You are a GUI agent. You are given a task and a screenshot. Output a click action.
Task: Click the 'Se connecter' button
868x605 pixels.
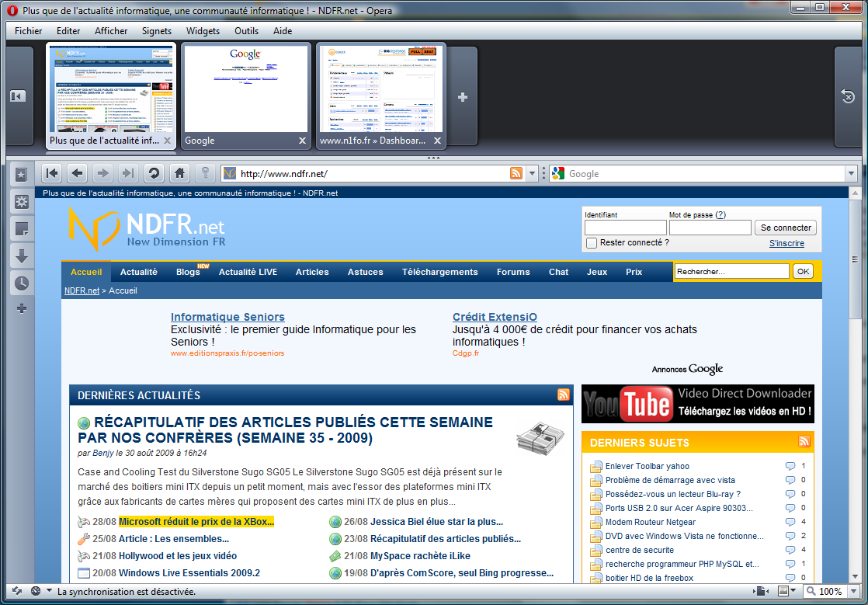[786, 228]
